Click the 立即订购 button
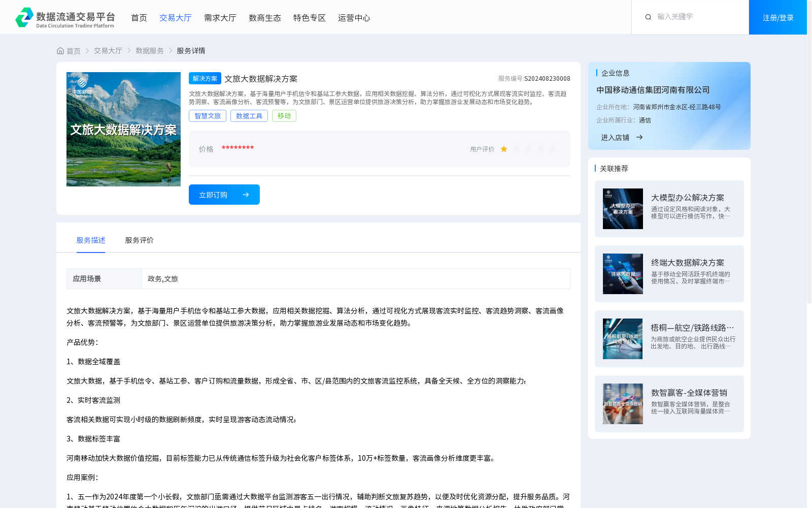The height and width of the screenshot is (508, 812). point(224,195)
